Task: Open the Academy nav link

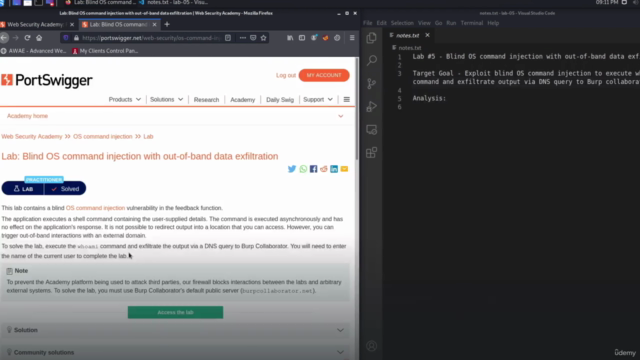Action: coord(242,100)
